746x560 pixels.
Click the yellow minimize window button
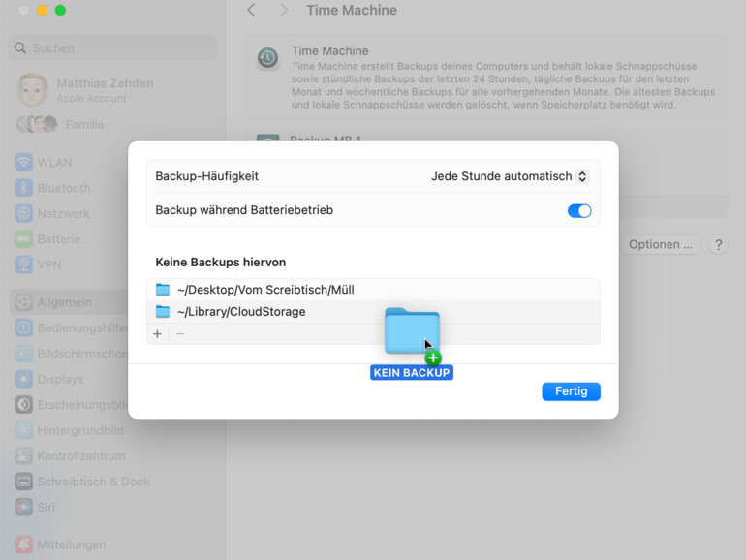(42, 10)
